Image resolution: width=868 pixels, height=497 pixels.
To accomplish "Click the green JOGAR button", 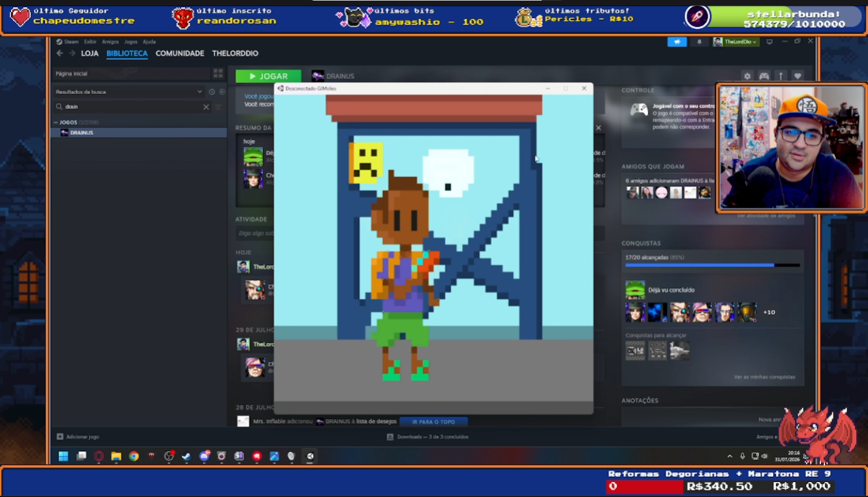I will [268, 76].
